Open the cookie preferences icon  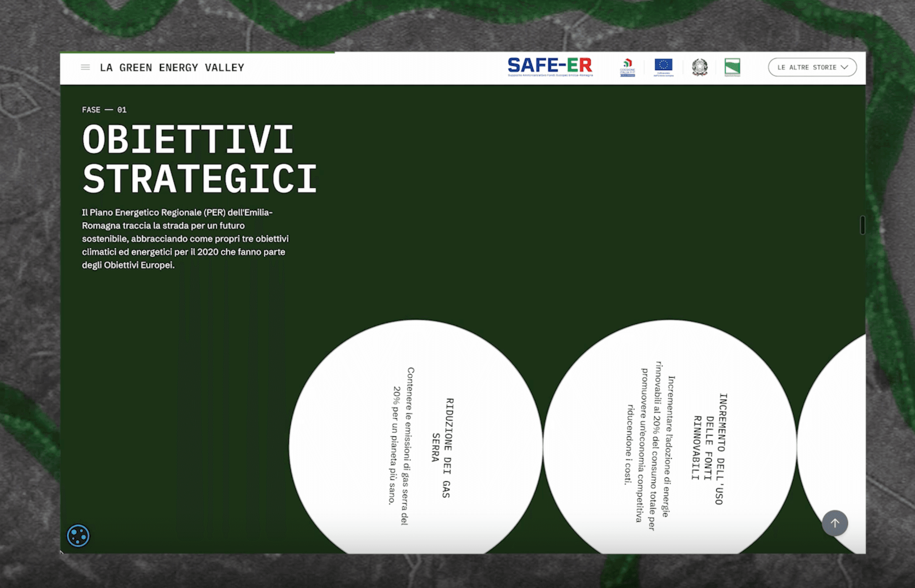point(78,535)
